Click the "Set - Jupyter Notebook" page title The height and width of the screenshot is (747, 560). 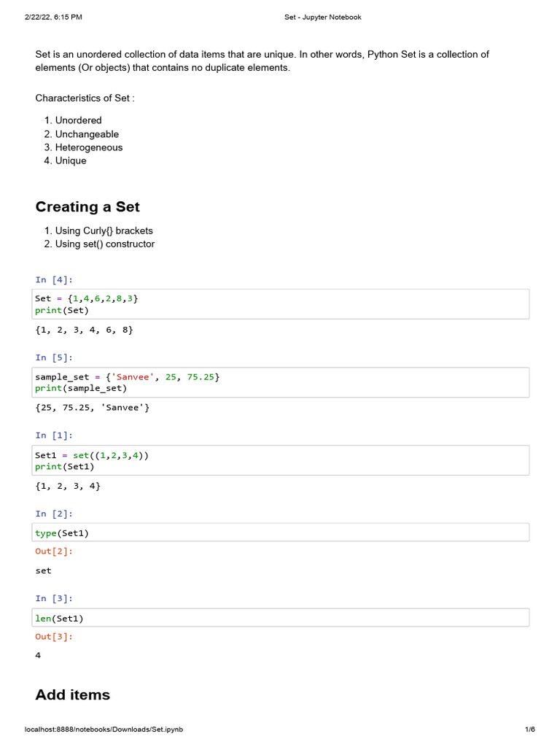322,17
